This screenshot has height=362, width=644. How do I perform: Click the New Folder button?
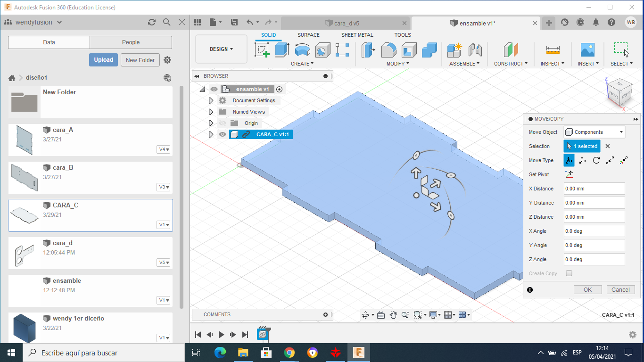tap(140, 60)
